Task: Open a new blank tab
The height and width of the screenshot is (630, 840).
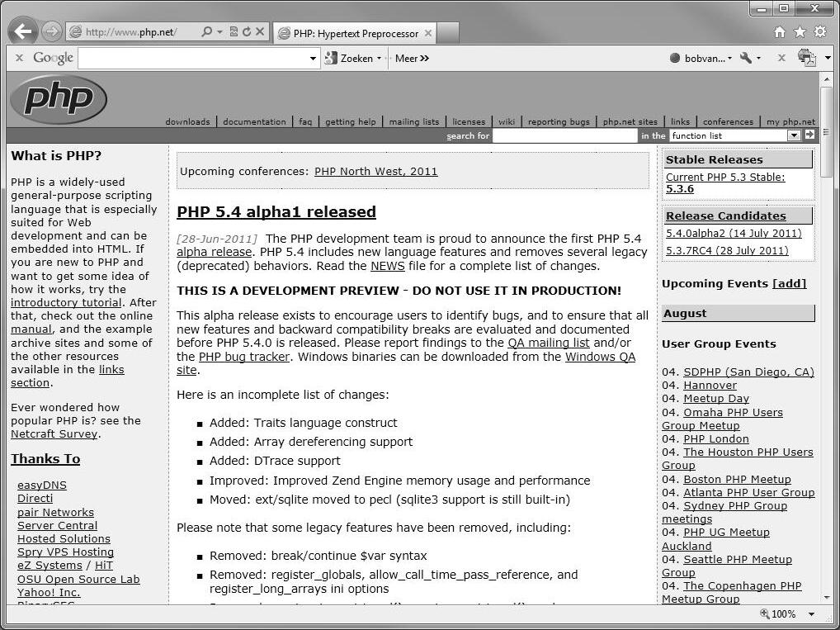Action: tap(448, 33)
